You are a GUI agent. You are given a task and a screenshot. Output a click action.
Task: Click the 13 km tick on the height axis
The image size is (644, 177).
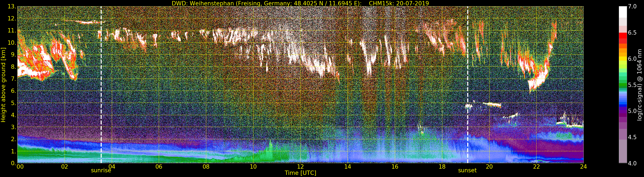point(12,6)
